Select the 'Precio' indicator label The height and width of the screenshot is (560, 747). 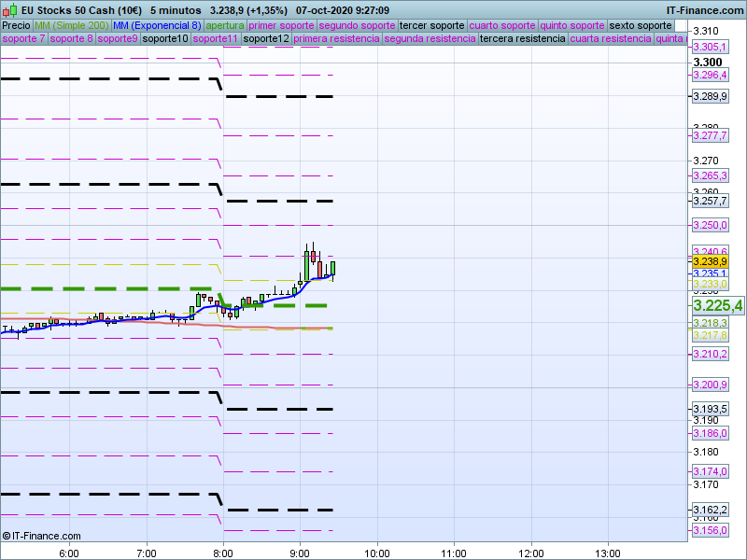16,25
